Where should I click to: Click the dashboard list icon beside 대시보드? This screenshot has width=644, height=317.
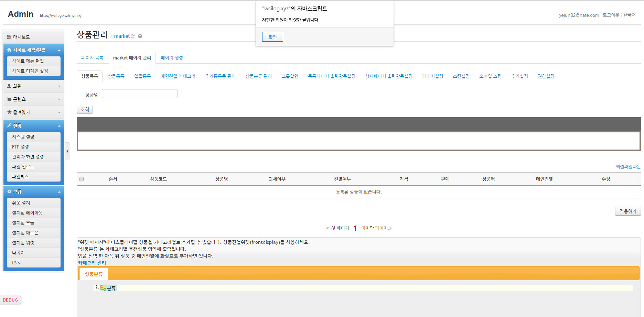point(9,37)
